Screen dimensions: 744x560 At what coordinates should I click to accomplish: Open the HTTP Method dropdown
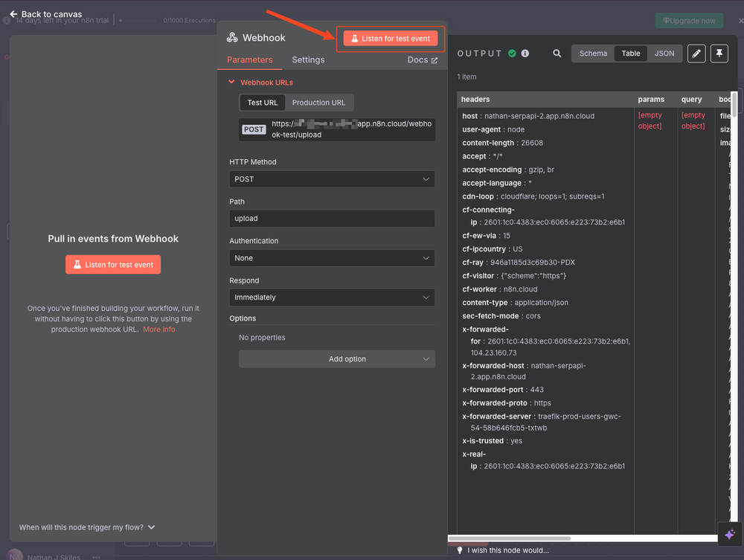coord(332,179)
